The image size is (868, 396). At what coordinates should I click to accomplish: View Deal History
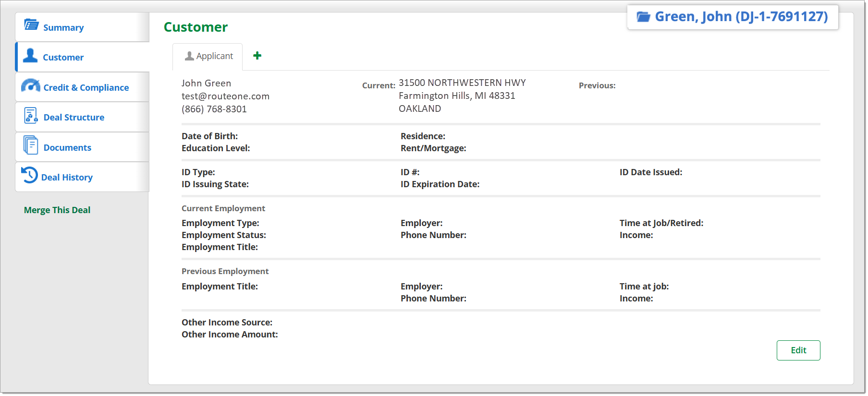[x=82, y=177]
